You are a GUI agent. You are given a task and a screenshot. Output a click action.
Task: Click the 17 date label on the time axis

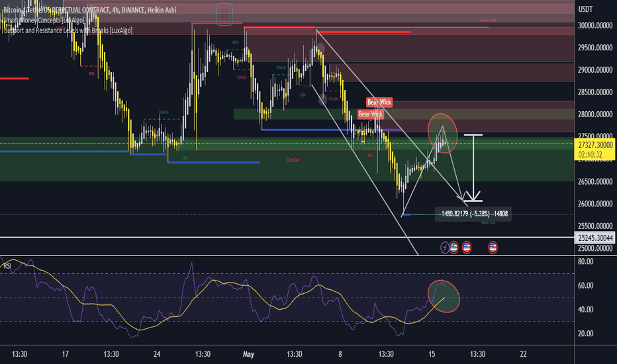(x=66, y=354)
